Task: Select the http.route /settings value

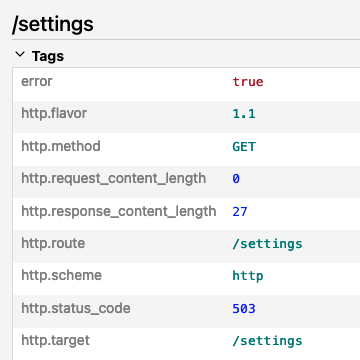Action: [267, 244]
